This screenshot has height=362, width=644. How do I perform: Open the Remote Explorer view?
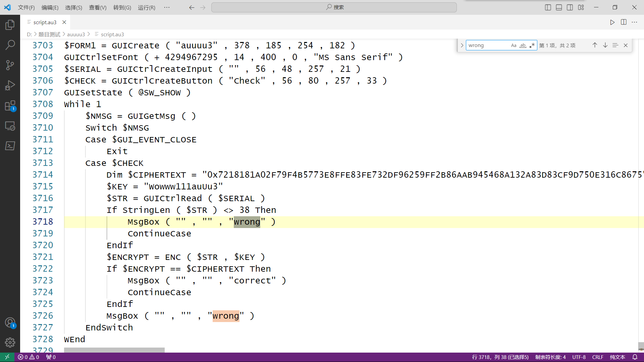pos(10,126)
